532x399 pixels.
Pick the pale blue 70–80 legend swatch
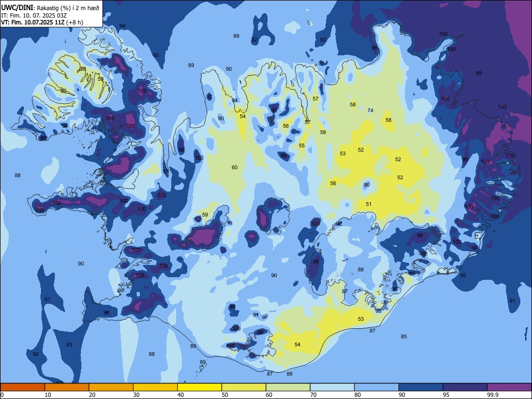[332, 387]
